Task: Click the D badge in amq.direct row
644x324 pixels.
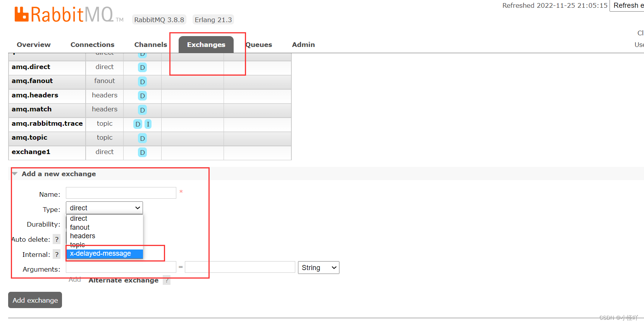Action: [143, 68]
